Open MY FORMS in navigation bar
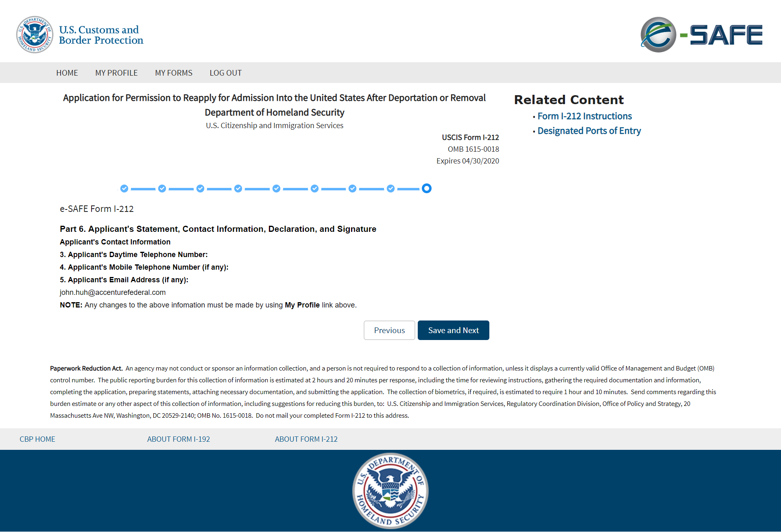Viewport: 781px width, 532px height. 174,73
